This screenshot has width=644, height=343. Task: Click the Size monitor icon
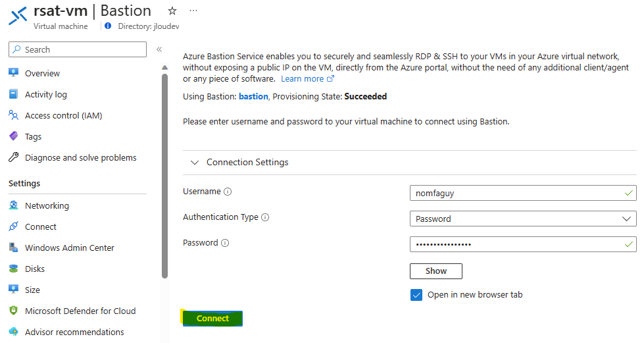[x=14, y=289]
